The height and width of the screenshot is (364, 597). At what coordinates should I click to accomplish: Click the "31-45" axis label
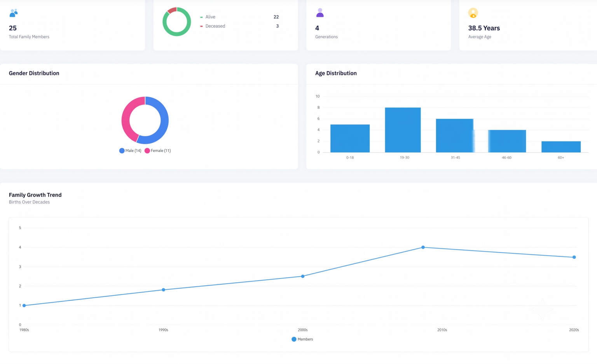[456, 158]
